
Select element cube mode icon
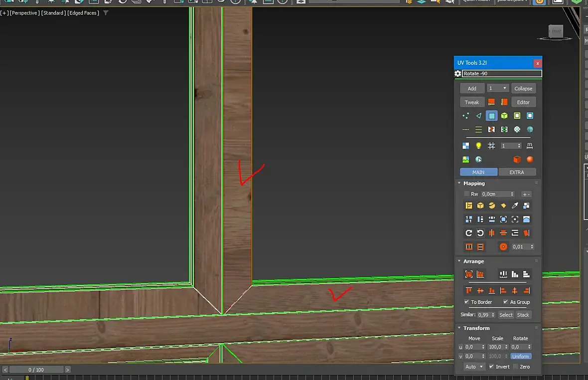(x=504, y=116)
